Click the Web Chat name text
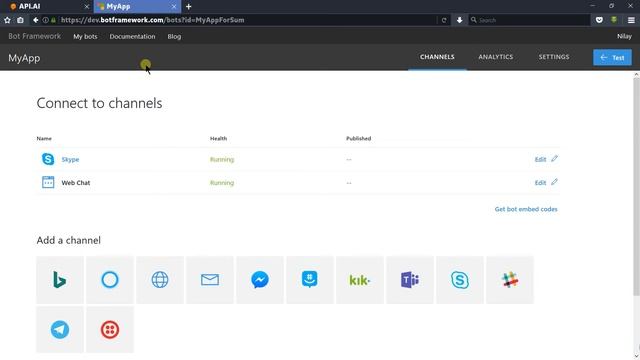The image size is (640, 360). pos(76,182)
